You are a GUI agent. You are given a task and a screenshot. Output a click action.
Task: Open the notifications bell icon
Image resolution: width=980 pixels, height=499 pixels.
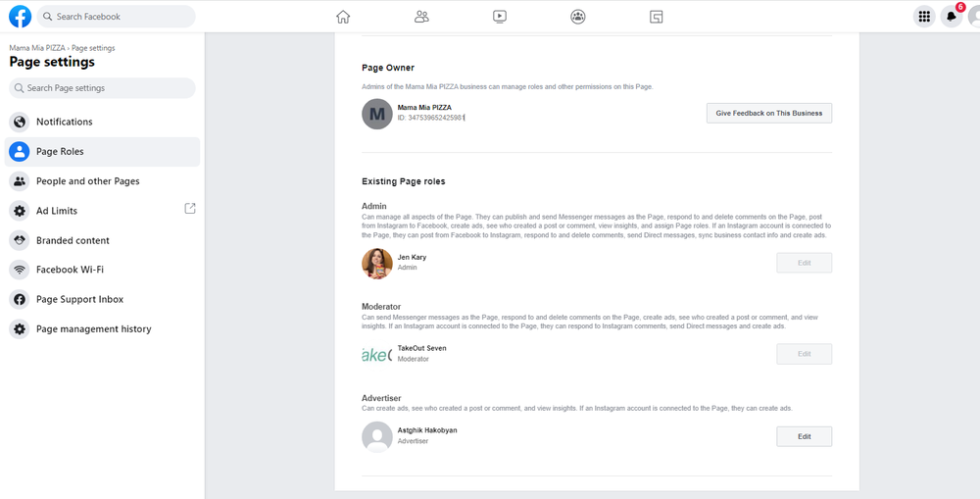coord(952,17)
